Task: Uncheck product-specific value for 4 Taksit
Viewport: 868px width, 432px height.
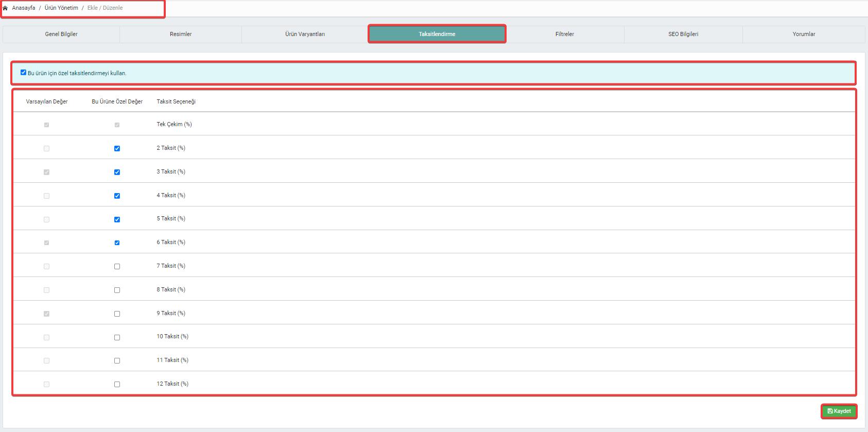Action: point(117,196)
